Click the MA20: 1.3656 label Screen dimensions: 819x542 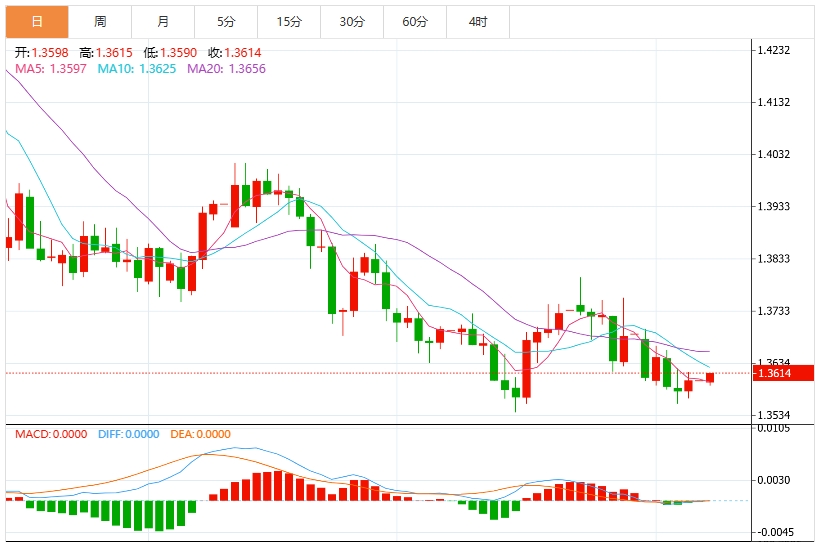227,69
